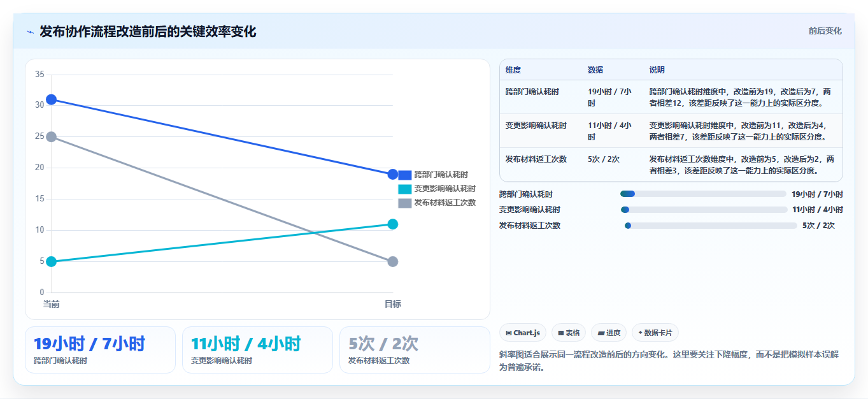The height and width of the screenshot is (399, 868).
Task: Click the 变更影响确认耗时 progress bar
Action: (704, 210)
